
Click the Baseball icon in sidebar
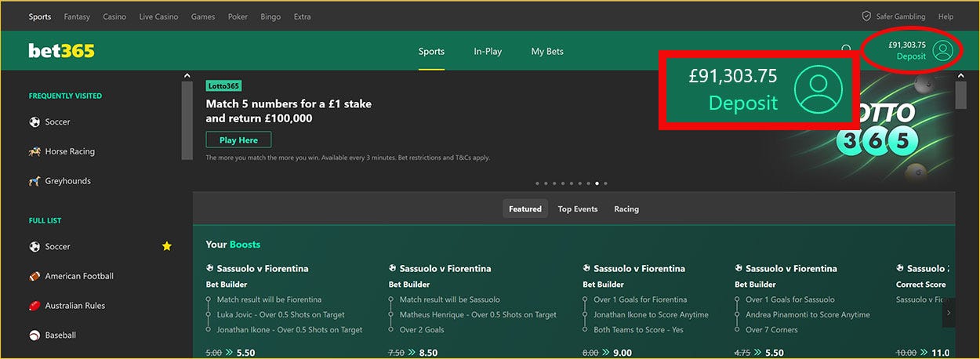[34, 335]
